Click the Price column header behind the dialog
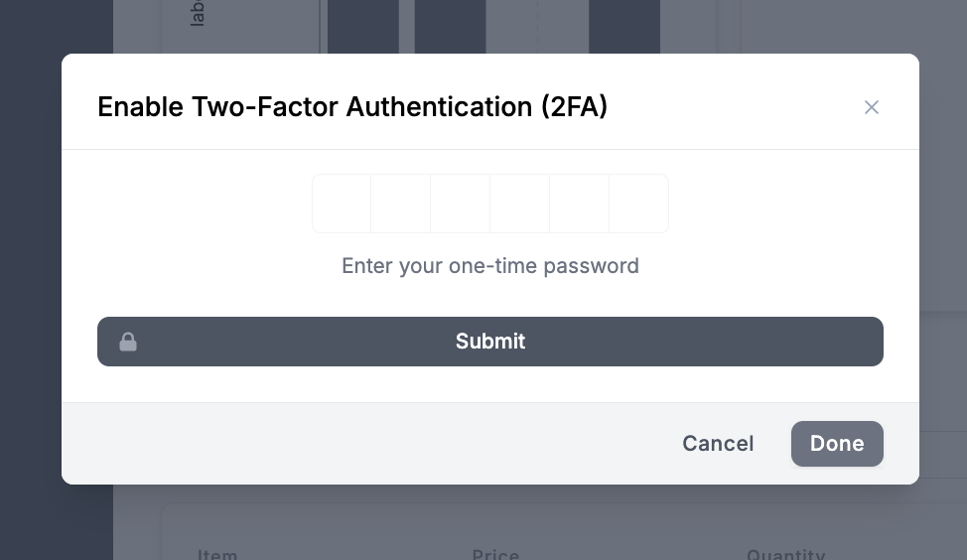Image resolution: width=967 pixels, height=560 pixels. coord(495,553)
